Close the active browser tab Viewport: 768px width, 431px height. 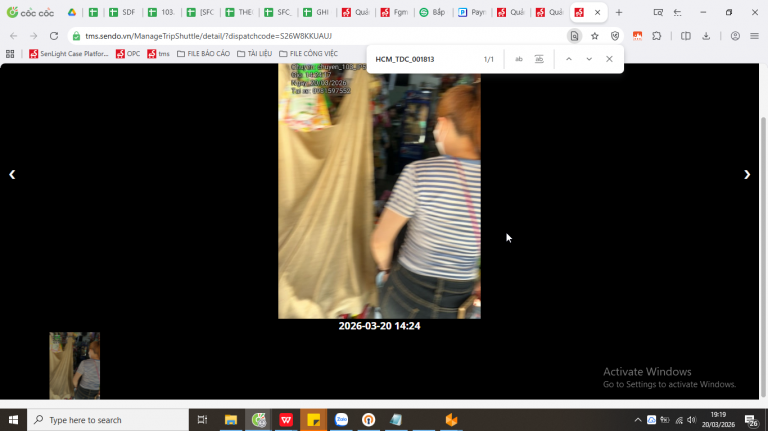[x=598, y=13]
